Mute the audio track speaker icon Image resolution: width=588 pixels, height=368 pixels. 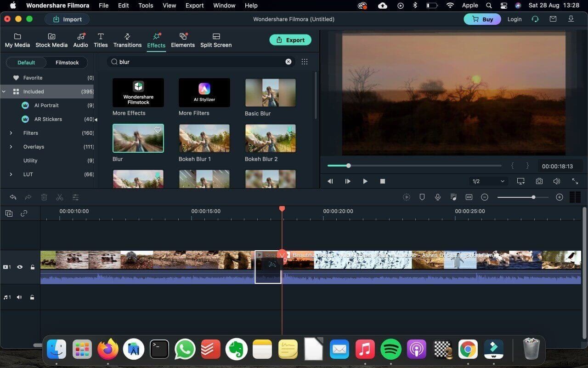pos(19,297)
